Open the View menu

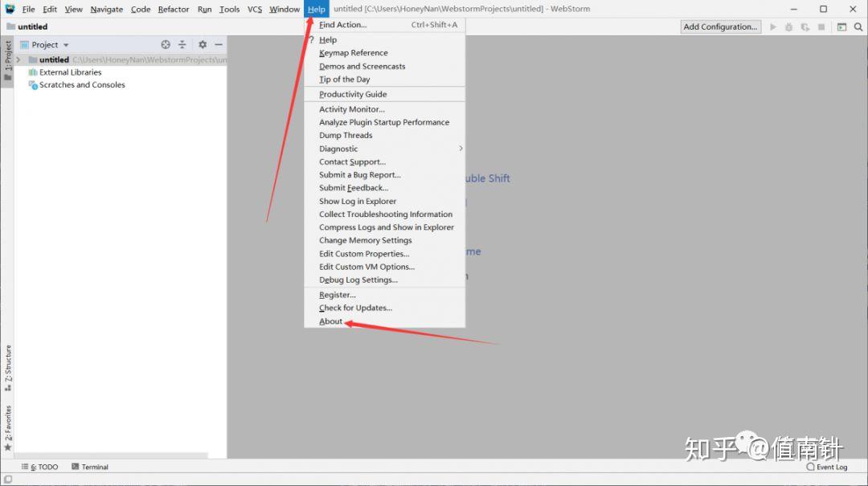point(74,9)
